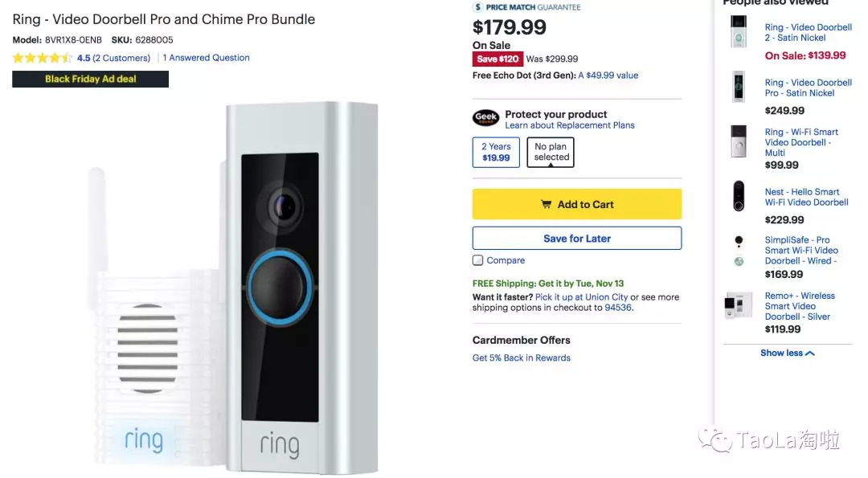Image resolution: width=868 pixels, height=478 pixels.
Task: Open the Ring Video Doorbell Pro thumbnail
Action: tap(739, 87)
